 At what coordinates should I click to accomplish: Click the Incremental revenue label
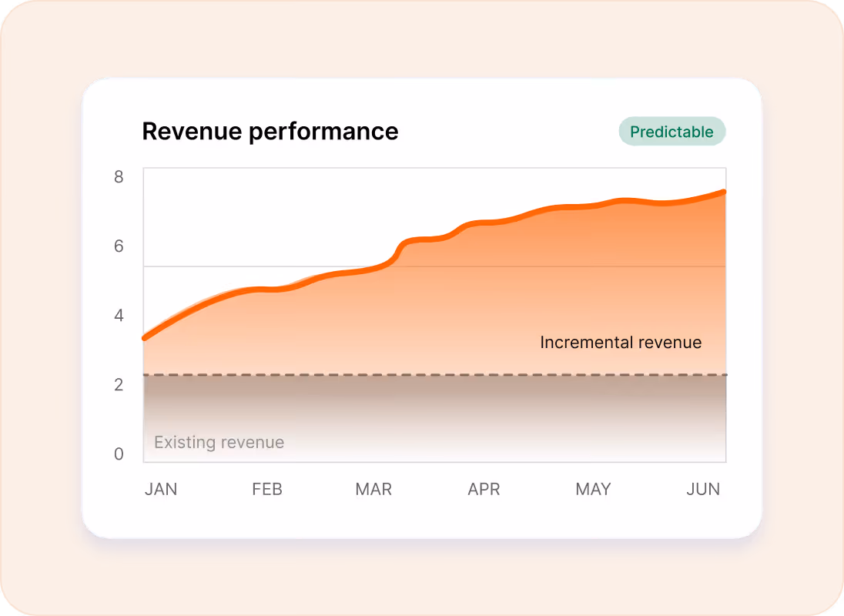621,342
